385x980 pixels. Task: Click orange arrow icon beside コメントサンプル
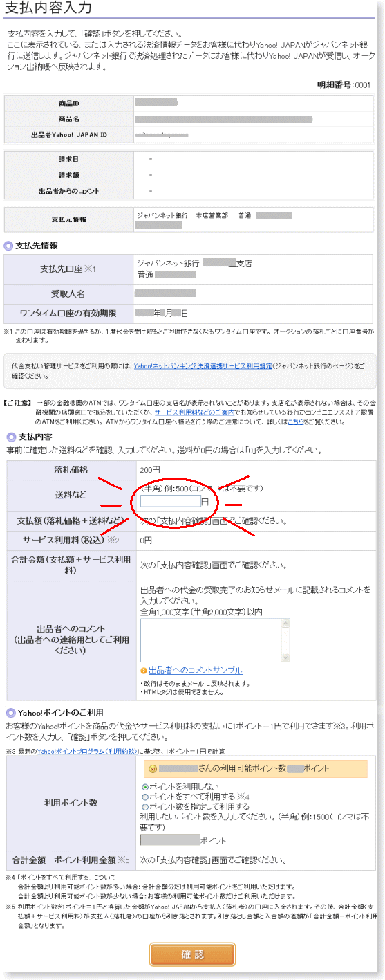(144, 671)
